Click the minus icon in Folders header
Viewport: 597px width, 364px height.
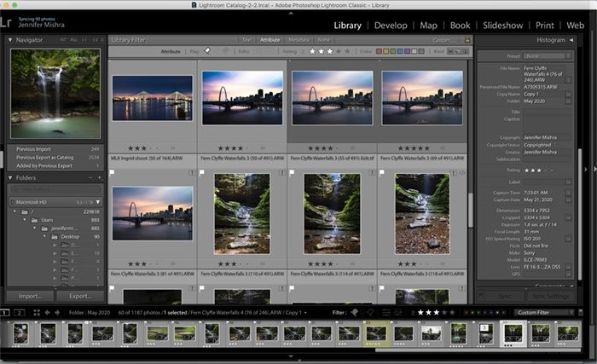point(90,178)
